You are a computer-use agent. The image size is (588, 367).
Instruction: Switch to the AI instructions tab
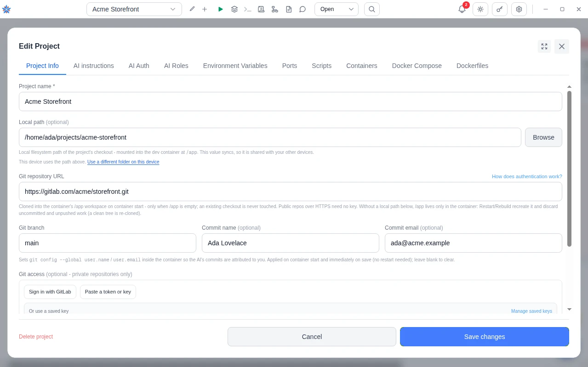94,66
